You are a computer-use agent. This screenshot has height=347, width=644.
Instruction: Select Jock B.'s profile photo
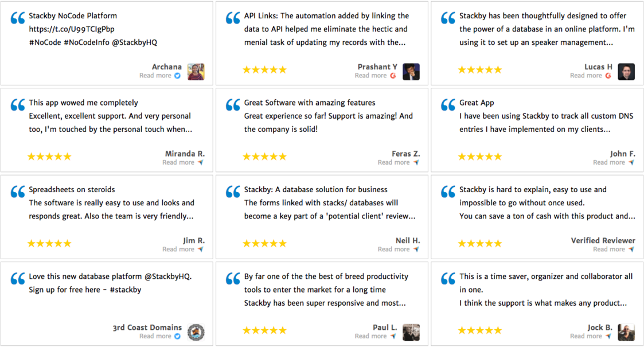(x=626, y=332)
